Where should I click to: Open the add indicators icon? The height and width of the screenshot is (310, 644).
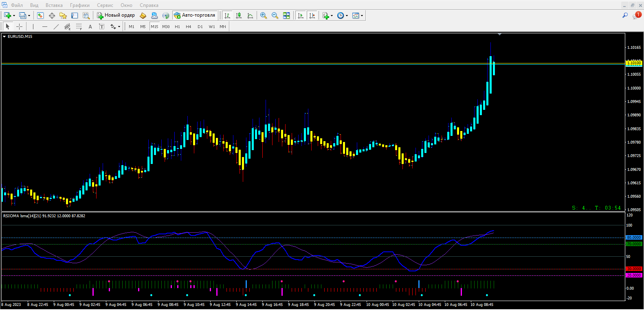[325, 15]
